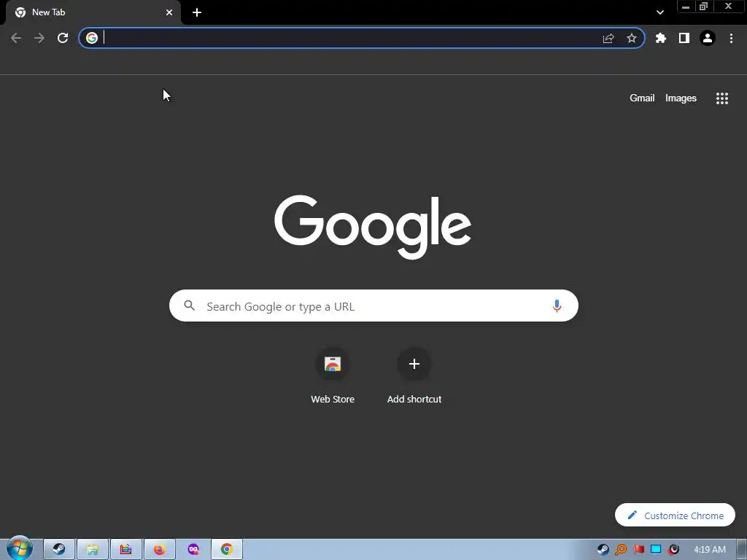Open Firefox from the taskbar

160,550
